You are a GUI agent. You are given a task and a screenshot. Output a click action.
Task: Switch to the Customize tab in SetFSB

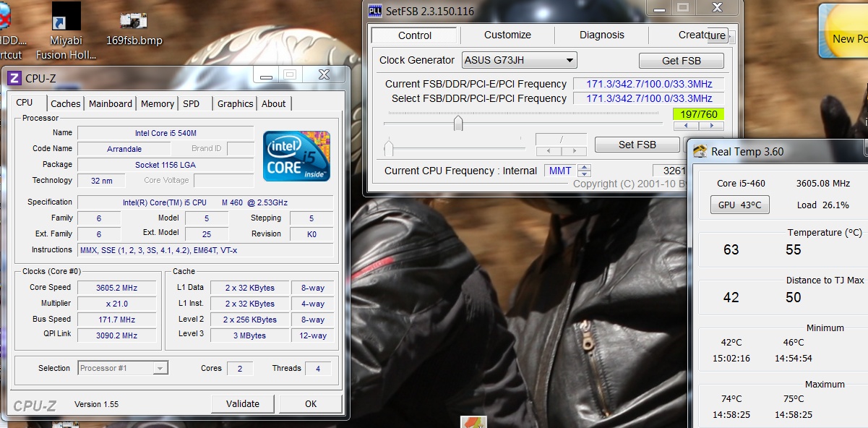coord(507,35)
